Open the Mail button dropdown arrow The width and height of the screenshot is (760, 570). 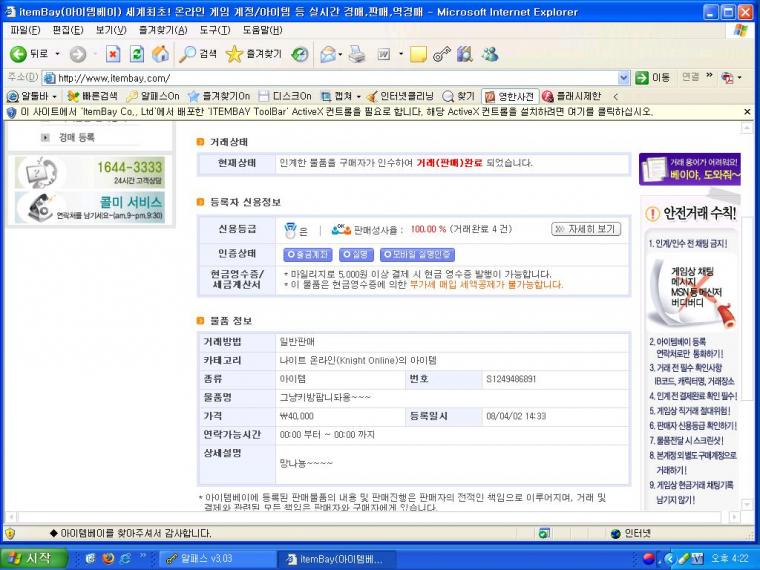click(x=340, y=54)
